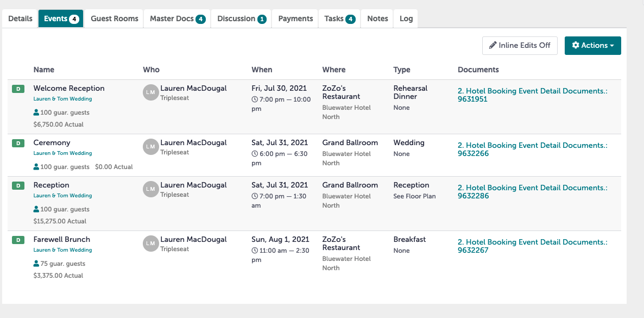Click the green D badge beside Reception
Viewport: 644px width, 318px height.
tap(18, 185)
